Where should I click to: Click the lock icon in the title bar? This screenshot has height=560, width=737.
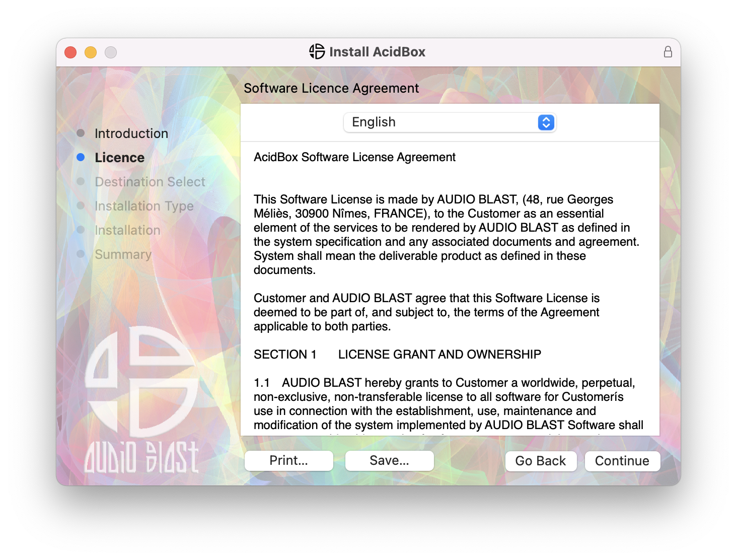[668, 52]
